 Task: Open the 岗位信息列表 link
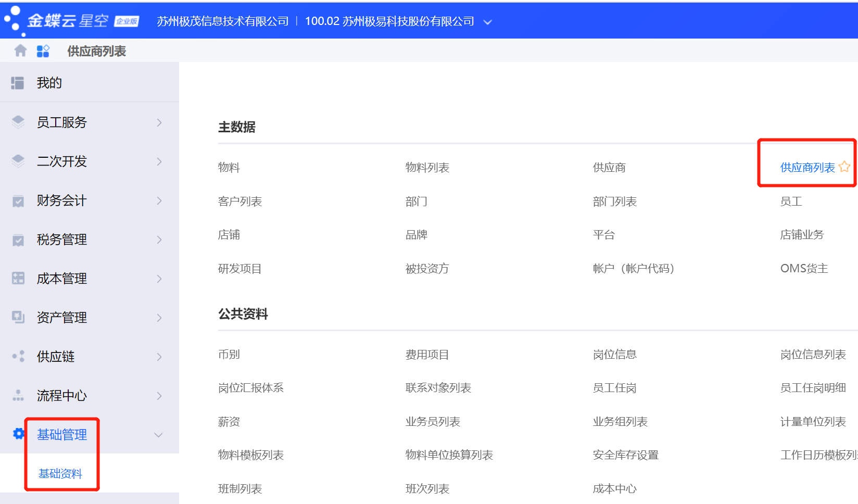tap(813, 355)
